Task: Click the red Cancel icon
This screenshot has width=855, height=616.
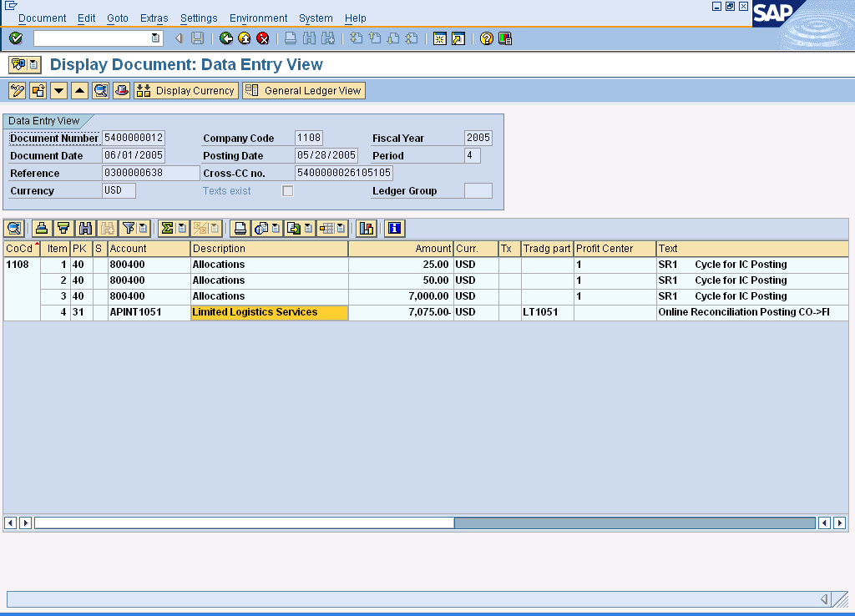Action: coord(263,38)
